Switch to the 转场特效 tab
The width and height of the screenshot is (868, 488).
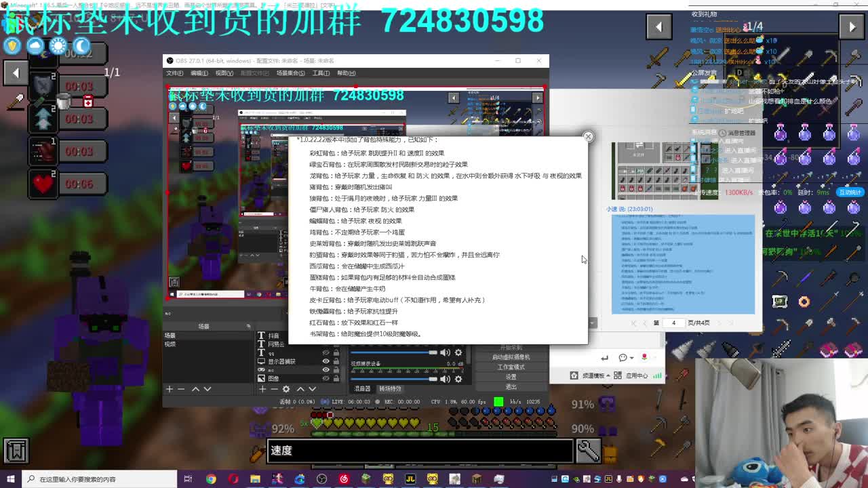(390, 388)
